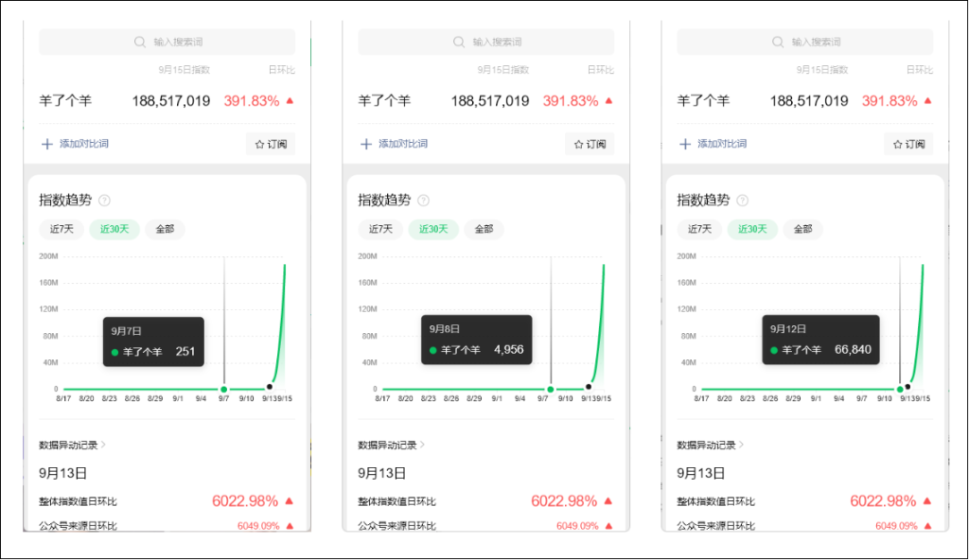
Task: Click the search box in the middle panel
Action: pyautogui.click(x=485, y=42)
